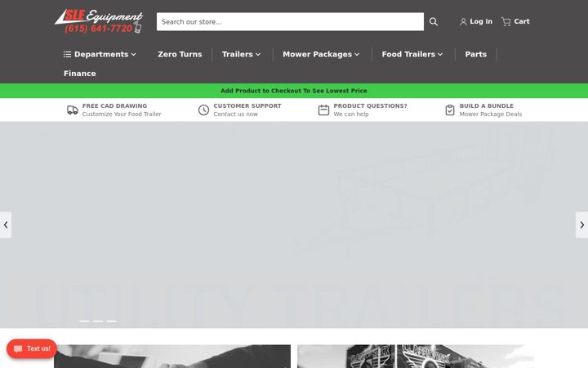The image size is (588, 368).
Task: Click the PRODUCT QUESTIONS? heading
Action: tap(370, 105)
